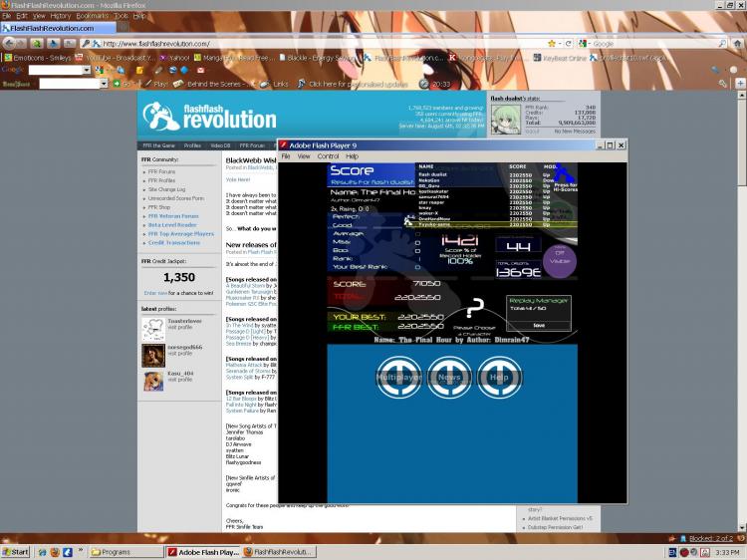The width and height of the screenshot is (747, 560).
Task: Open FFR the Game navigation tab
Action: 158,145
